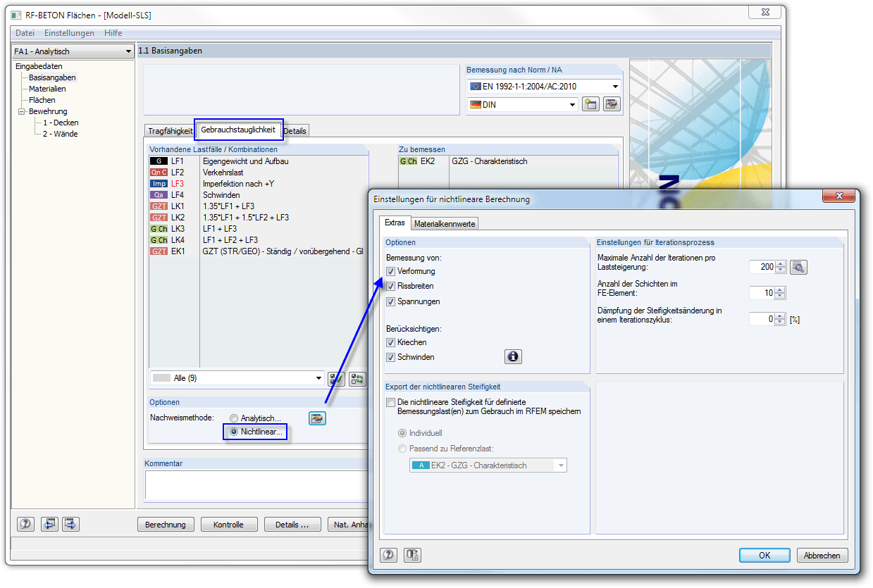This screenshot has height=588, width=873.
Task: Toggle the Spannungen checkbox
Action: tap(390, 301)
